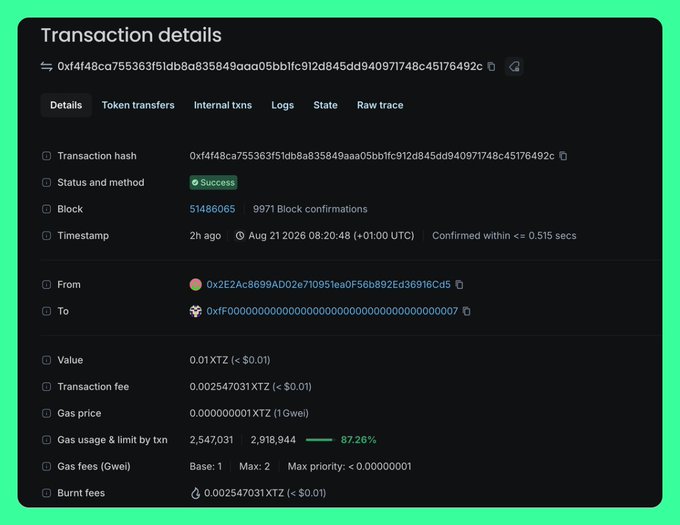Click info icon next to Transaction fee
This screenshot has height=525, width=680.
click(x=46, y=387)
